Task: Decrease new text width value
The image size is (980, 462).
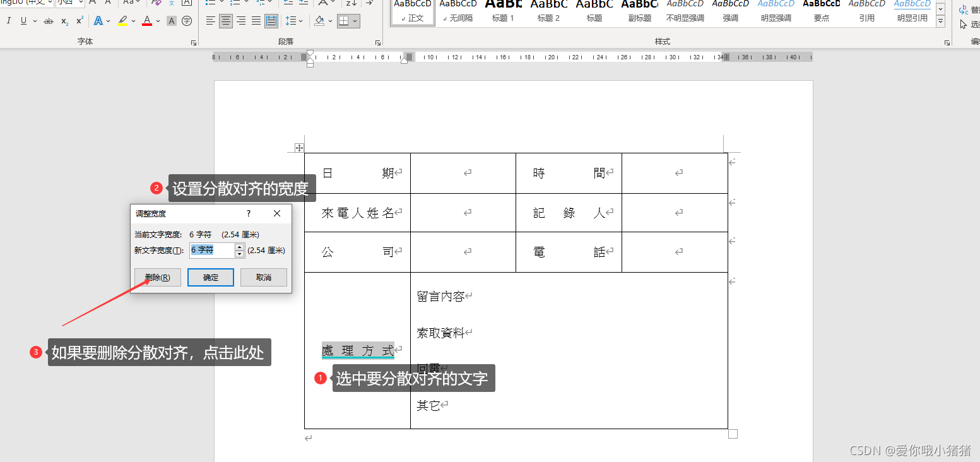Action: coord(240,254)
